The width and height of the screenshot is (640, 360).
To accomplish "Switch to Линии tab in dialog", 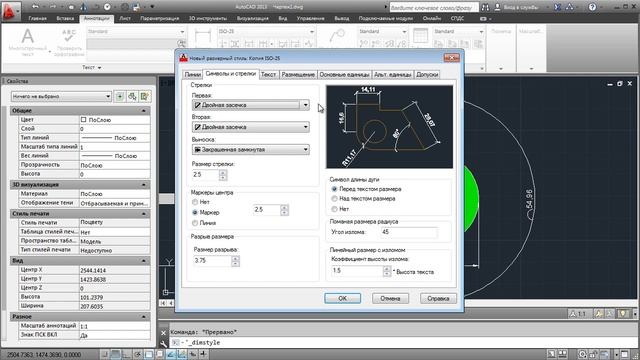I will click(x=192, y=75).
